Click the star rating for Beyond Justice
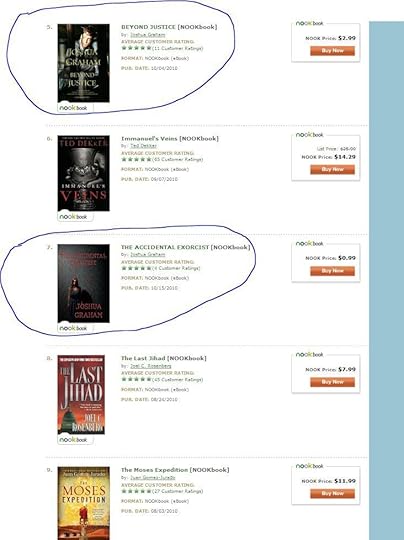Image resolution: width=404 pixels, height=540 pixels. click(x=136, y=48)
